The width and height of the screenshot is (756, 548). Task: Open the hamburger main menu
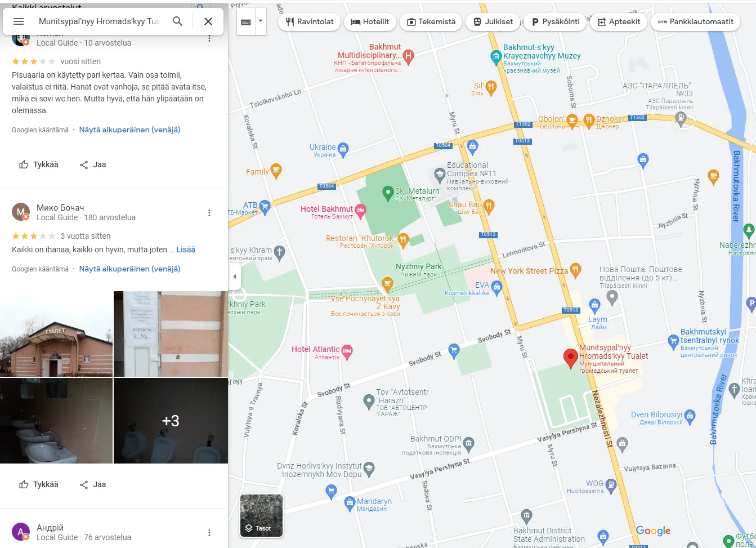(x=19, y=21)
